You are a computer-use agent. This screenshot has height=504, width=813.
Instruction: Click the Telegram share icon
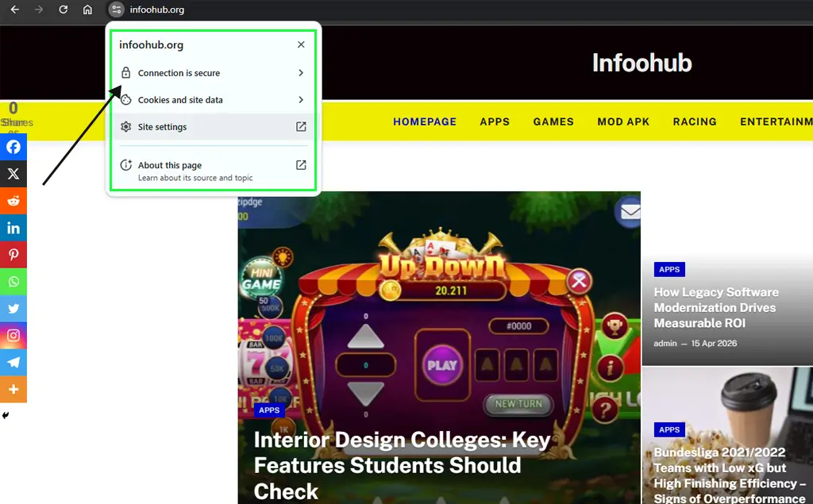(x=13, y=363)
